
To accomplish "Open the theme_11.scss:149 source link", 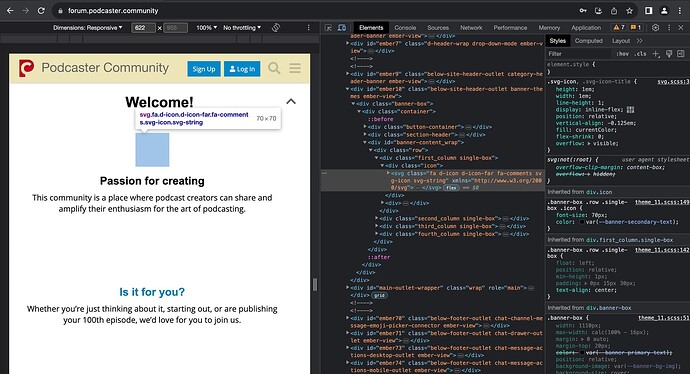I will pos(662,202).
